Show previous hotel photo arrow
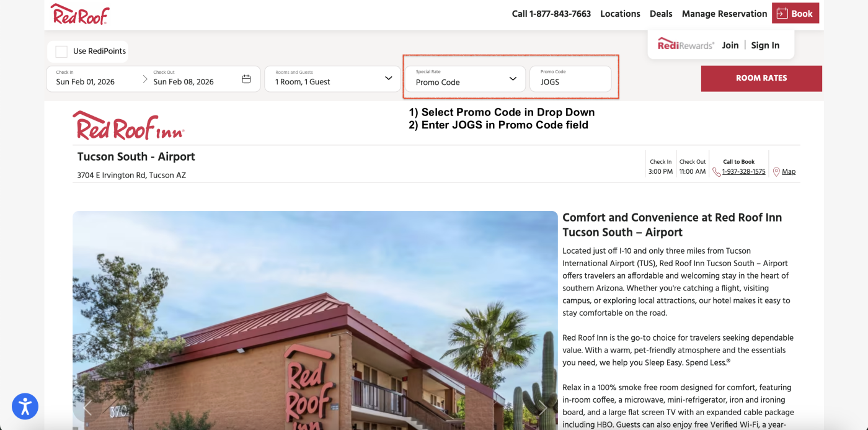This screenshot has width=868, height=430. tap(87, 408)
